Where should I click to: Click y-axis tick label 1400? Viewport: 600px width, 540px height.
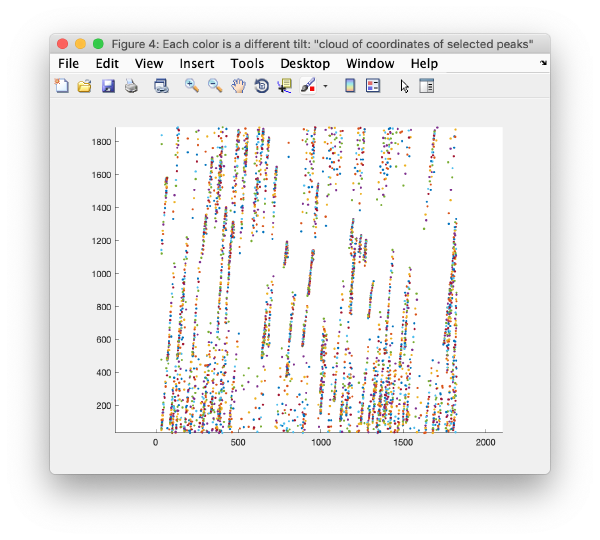click(x=101, y=208)
